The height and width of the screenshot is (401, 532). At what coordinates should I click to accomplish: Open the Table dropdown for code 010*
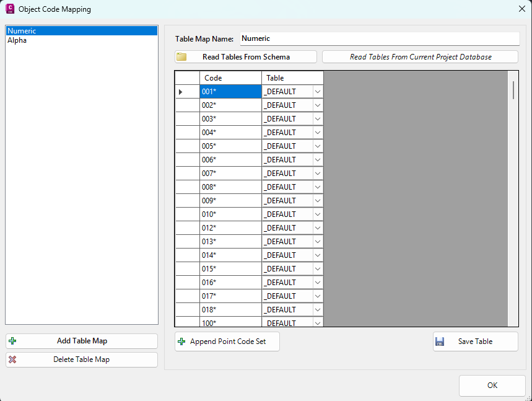click(318, 214)
